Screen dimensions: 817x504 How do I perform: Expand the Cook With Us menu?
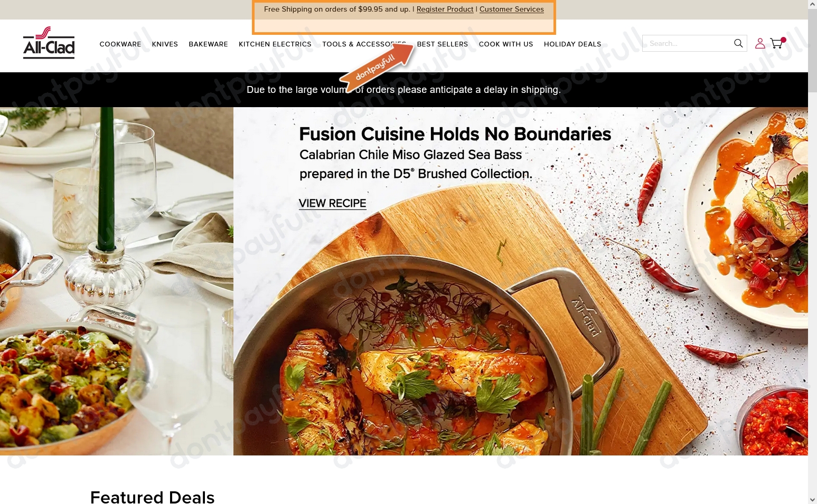pyautogui.click(x=506, y=44)
